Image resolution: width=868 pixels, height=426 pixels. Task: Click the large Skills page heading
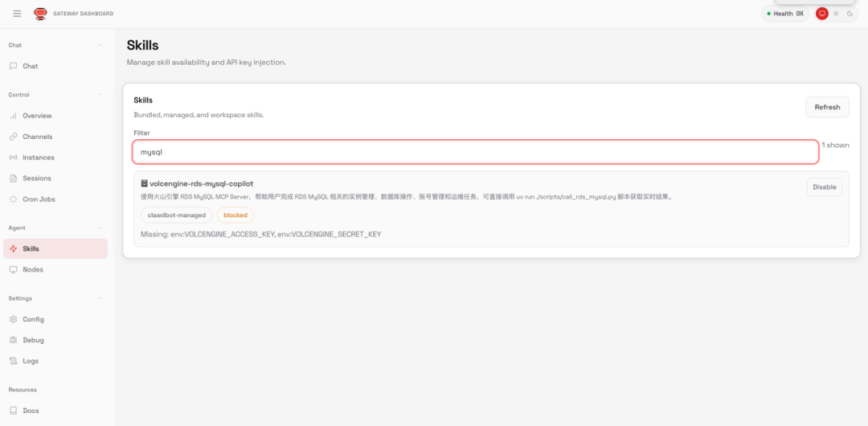pyautogui.click(x=143, y=46)
